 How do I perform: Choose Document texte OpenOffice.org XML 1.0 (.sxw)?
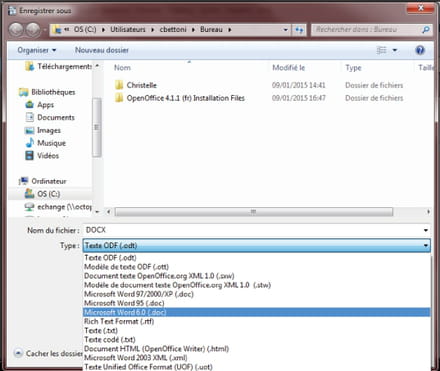256,276
